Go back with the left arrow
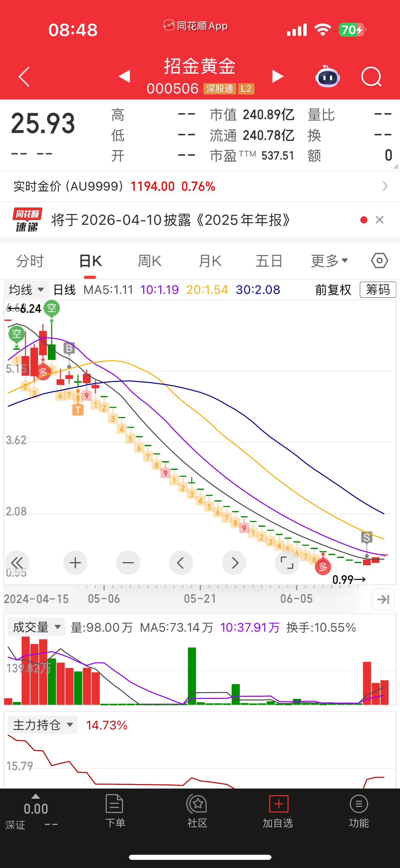 coord(24,77)
